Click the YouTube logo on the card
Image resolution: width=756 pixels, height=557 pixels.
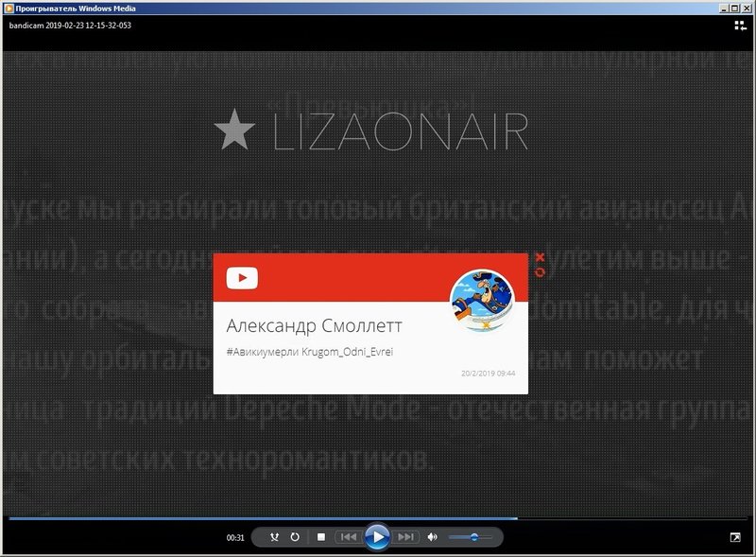[242, 277]
